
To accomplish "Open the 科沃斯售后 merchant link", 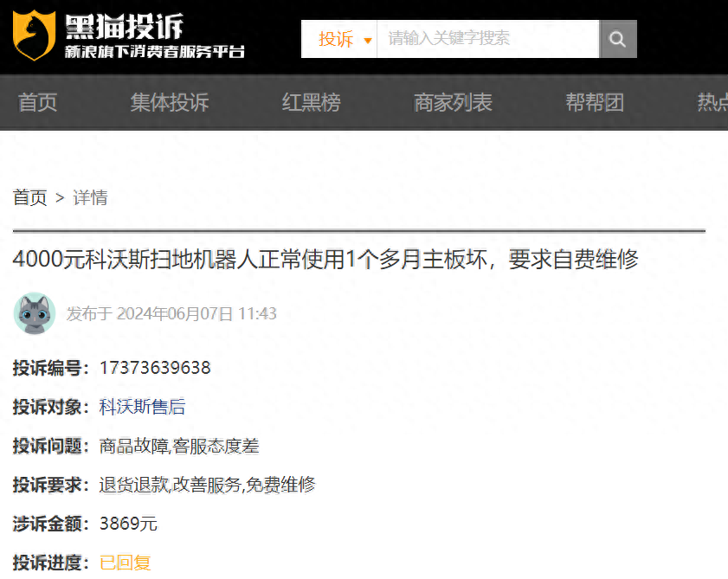I will point(143,407).
